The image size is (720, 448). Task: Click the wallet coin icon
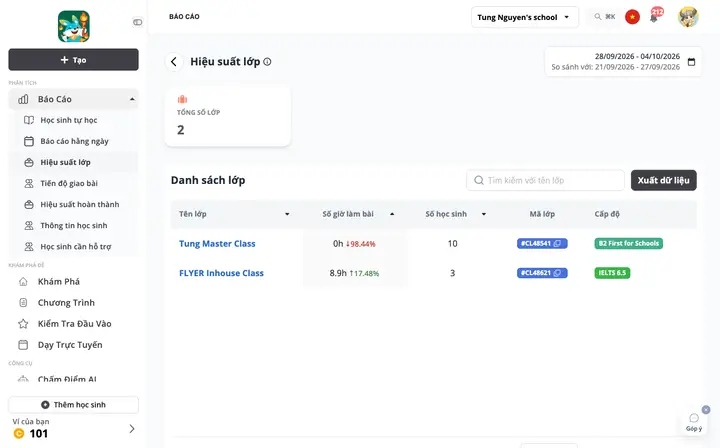coord(19,433)
